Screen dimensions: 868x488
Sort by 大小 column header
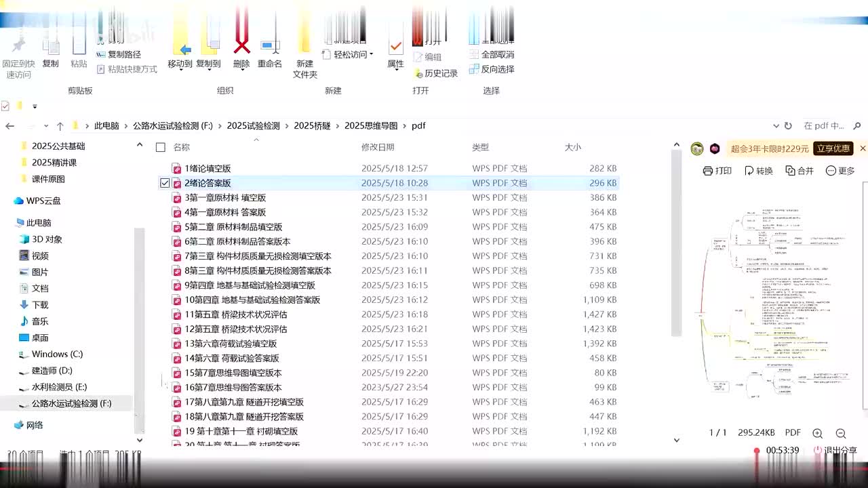(x=573, y=147)
